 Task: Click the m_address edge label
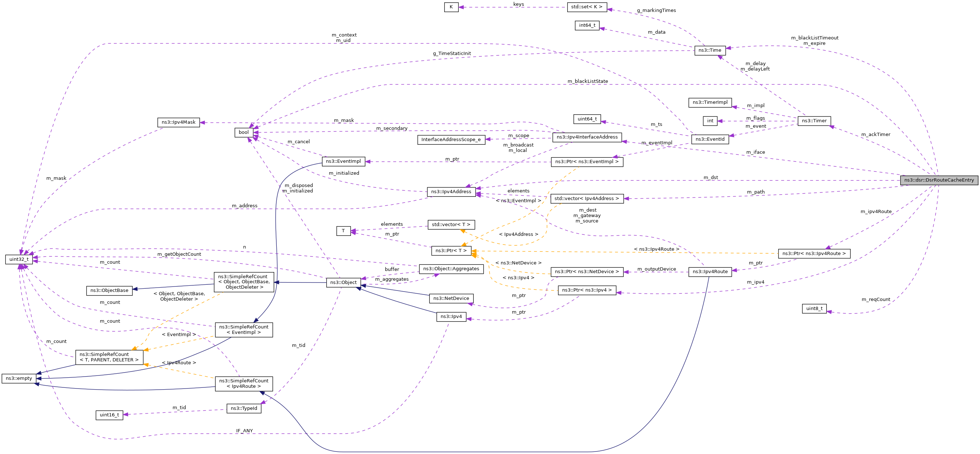[x=245, y=206]
